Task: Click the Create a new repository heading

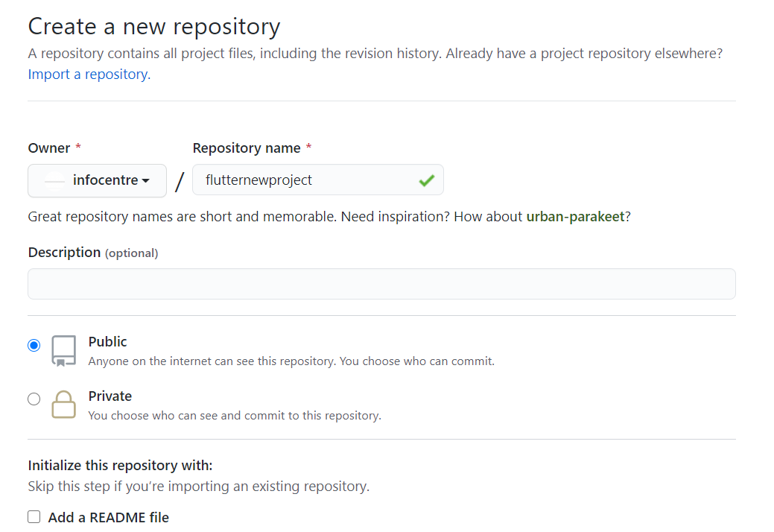Action: 154,27
